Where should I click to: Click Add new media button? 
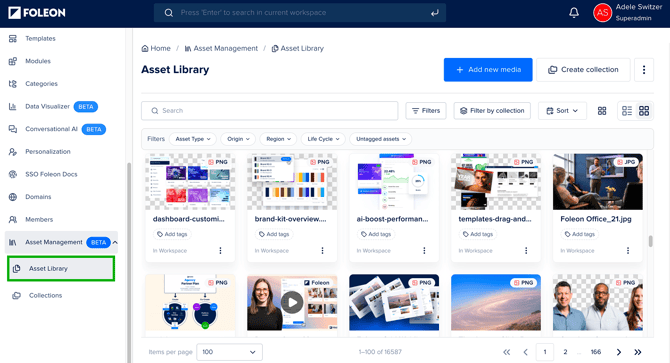point(488,70)
